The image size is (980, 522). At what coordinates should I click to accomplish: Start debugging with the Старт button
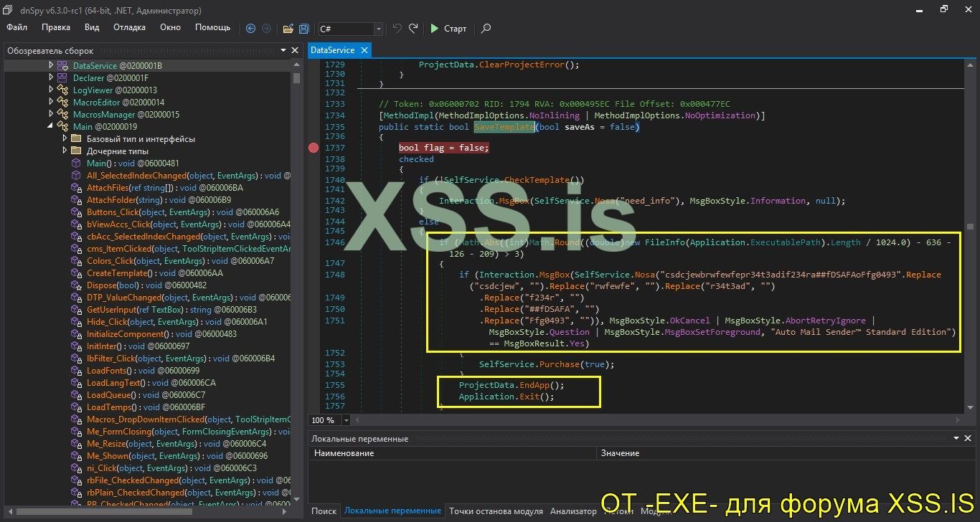tap(448, 29)
